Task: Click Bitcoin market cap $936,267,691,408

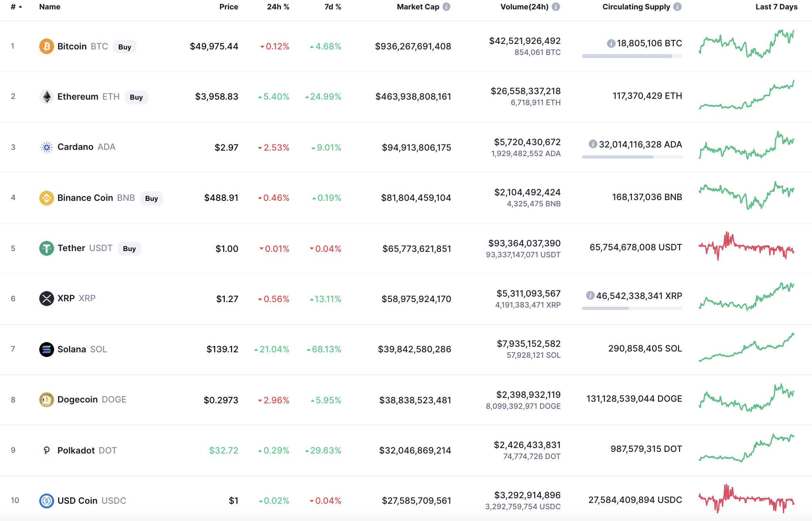Action: [413, 46]
